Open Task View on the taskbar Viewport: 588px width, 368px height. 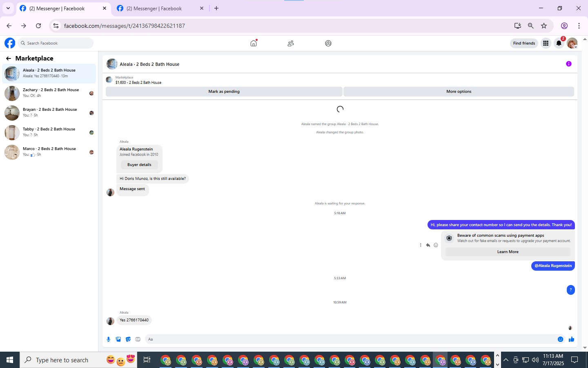(x=147, y=360)
